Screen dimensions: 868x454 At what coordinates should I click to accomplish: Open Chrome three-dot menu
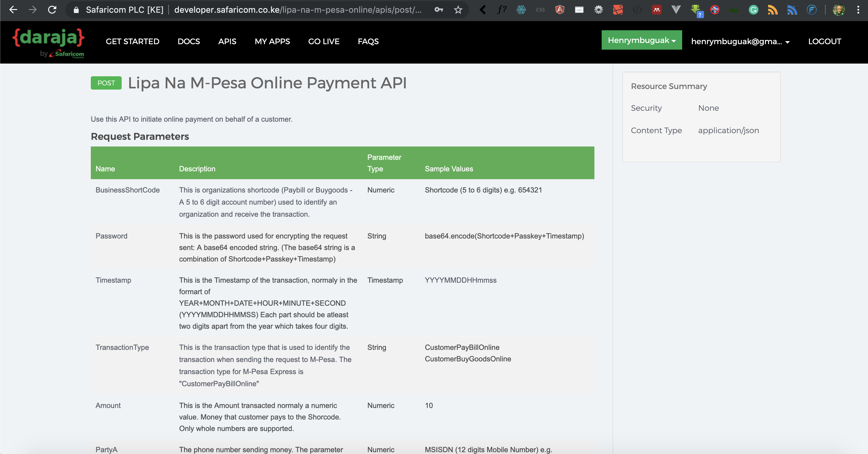tap(858, 10)
